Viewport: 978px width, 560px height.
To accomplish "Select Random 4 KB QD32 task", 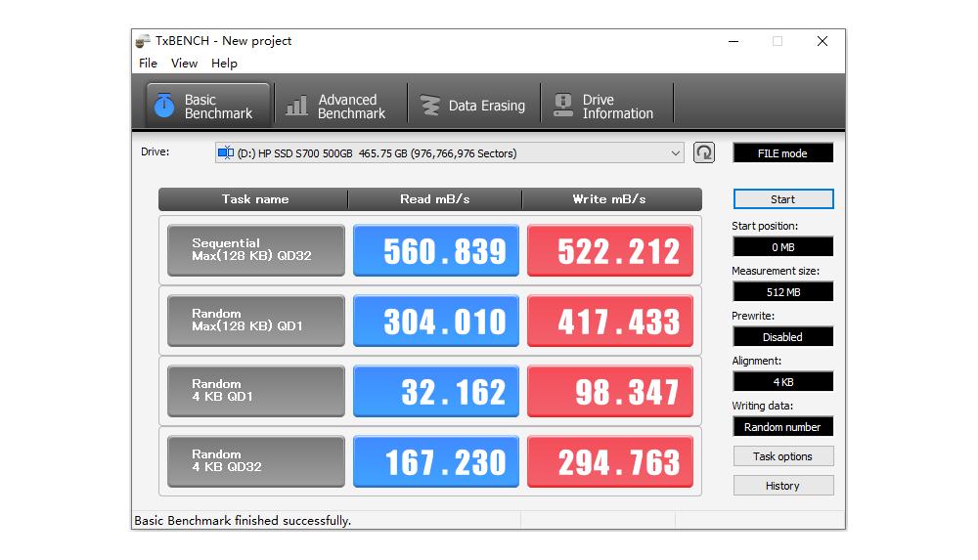I will pos(255,461).
